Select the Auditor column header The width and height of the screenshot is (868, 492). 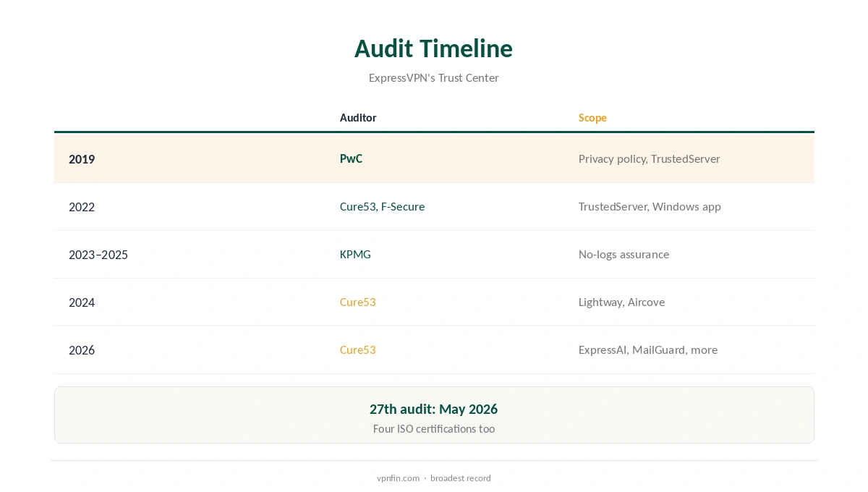pos(358,118)
